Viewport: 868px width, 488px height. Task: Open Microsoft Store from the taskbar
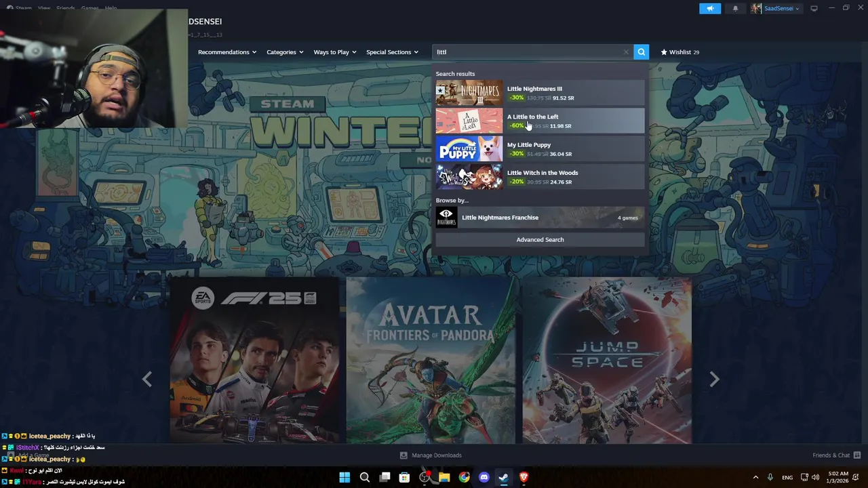[404, 477]
